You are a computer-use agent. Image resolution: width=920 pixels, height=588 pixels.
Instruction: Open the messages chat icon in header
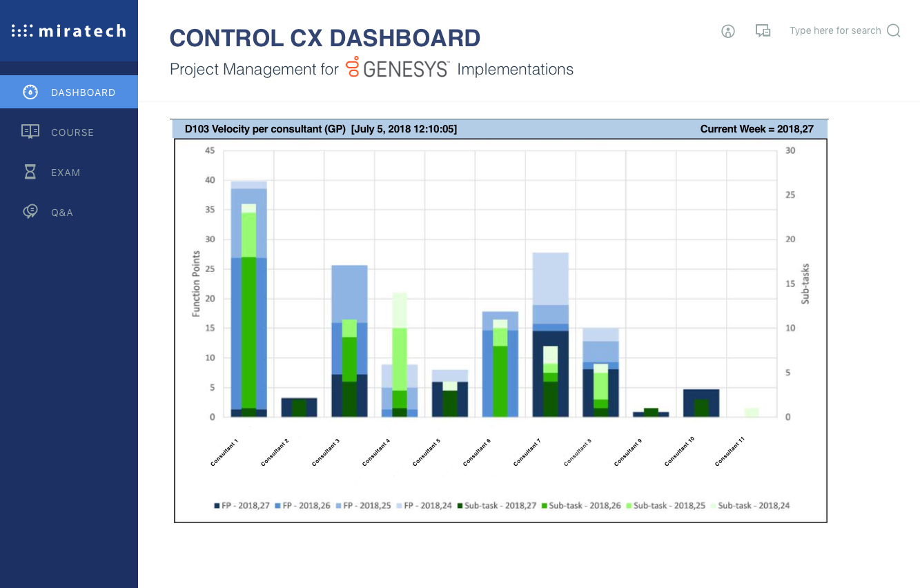[x=763, y=31]
